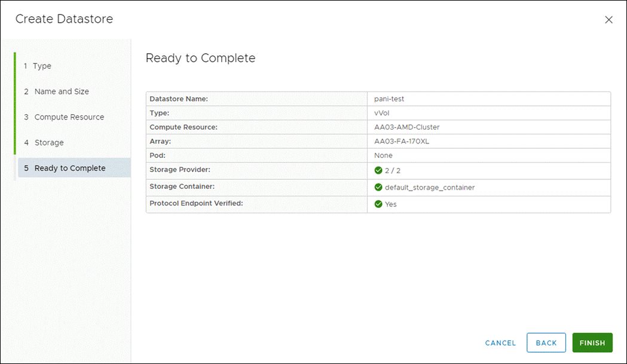Viewport: 627px width, 364px height.
Task: Jump to the Storage step
Action: point(50,142)
